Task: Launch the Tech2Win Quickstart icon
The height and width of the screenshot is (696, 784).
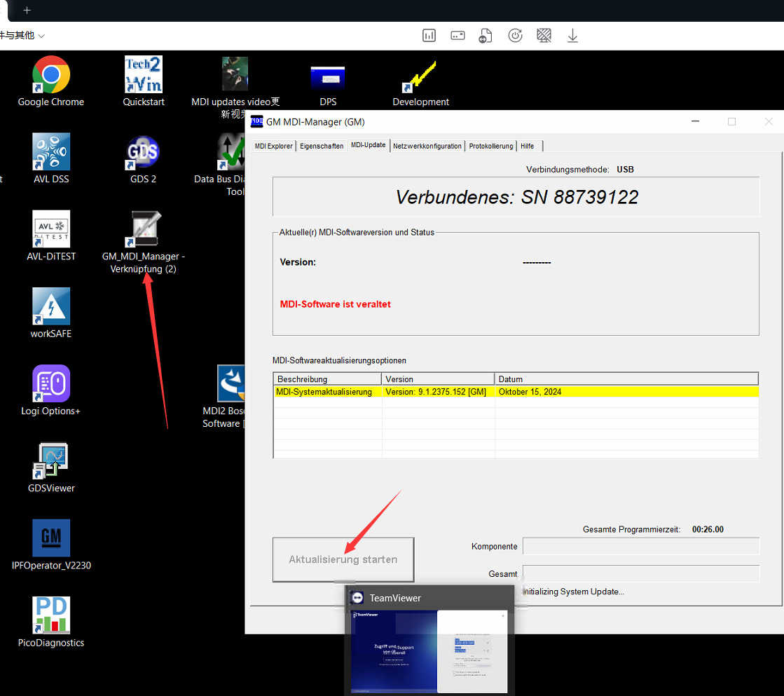Action: [x=143, y=76]
